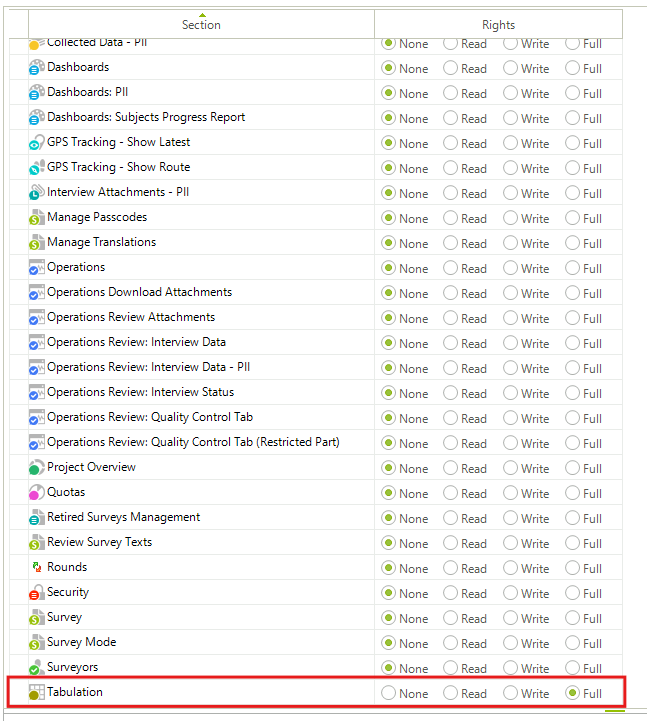This screenshot has height=721, width=647.
Task: Click the Surveyors person icon
Action: coord(36,667)
